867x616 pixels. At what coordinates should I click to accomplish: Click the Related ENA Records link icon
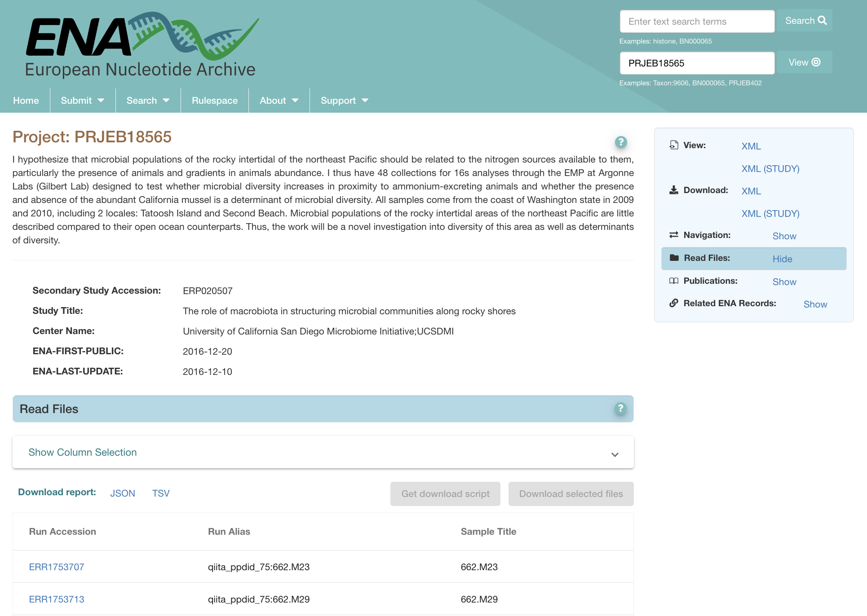pyautogui.click(x=673, y=303)
